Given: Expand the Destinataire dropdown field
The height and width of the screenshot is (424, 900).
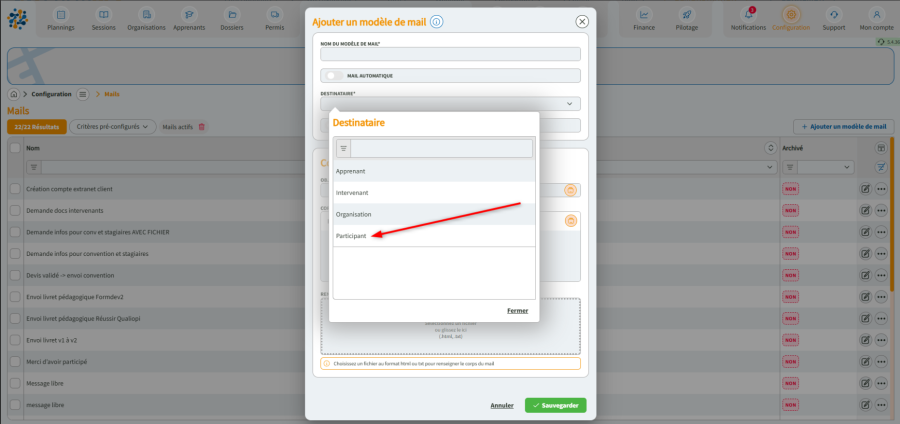Looking at the screenshot, I should click(x=450, y=103).
